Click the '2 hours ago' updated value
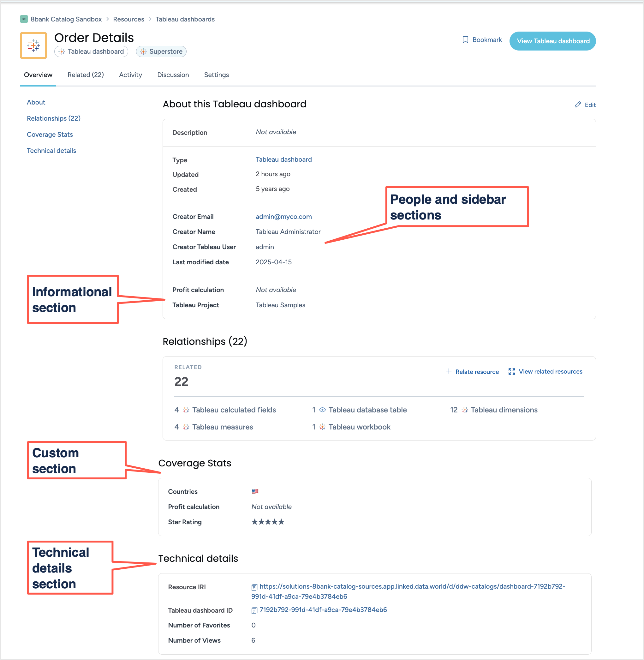 273,174
